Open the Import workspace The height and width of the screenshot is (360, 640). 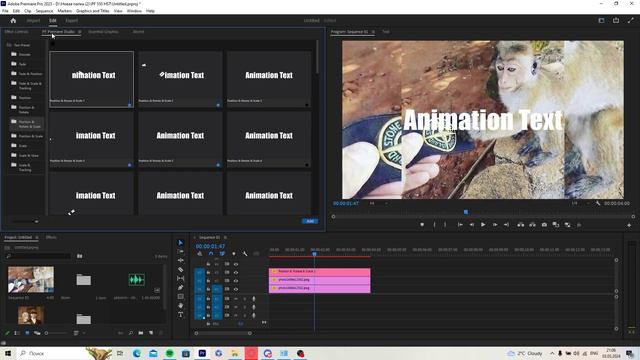33,20
